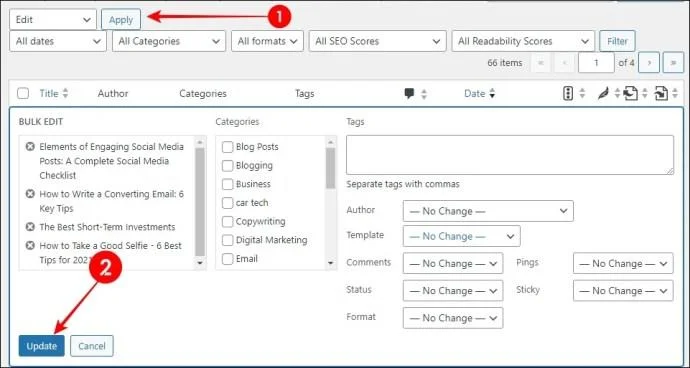Image resolution: width=690 pixels, height=368 pixels.
Task: Click the categories list scrollbar thumb
Action: click(330, 168)
